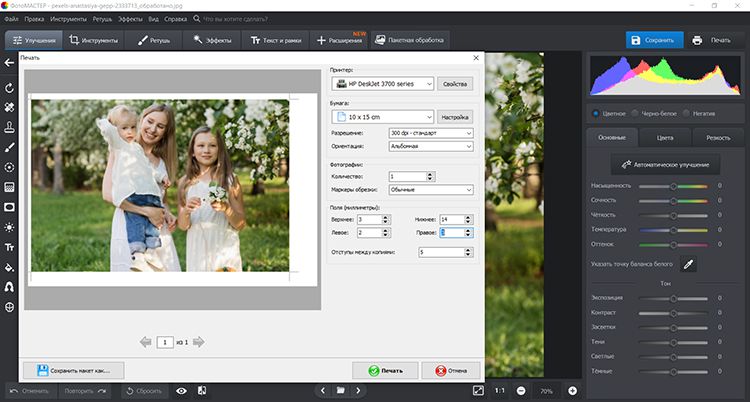Viewport: 750px width, 402px height.
Task: Click the white balance eyedropper icon
Action: [688, 264]
